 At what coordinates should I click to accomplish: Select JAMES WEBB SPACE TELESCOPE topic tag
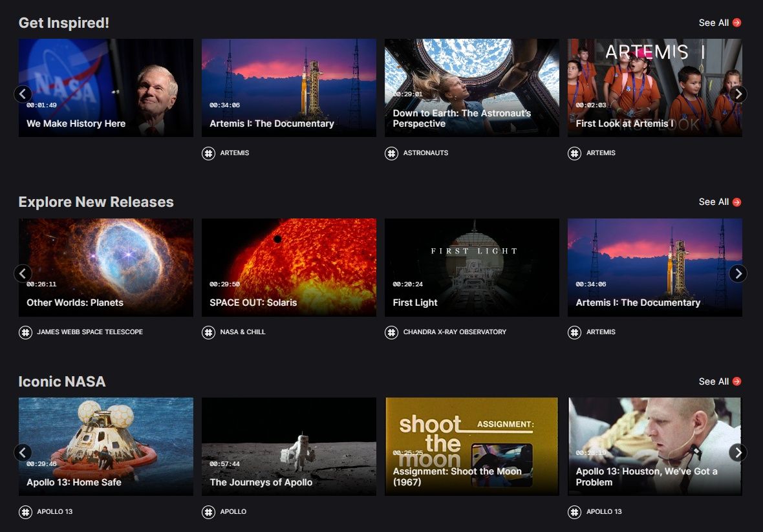click(x=90, y=332)
